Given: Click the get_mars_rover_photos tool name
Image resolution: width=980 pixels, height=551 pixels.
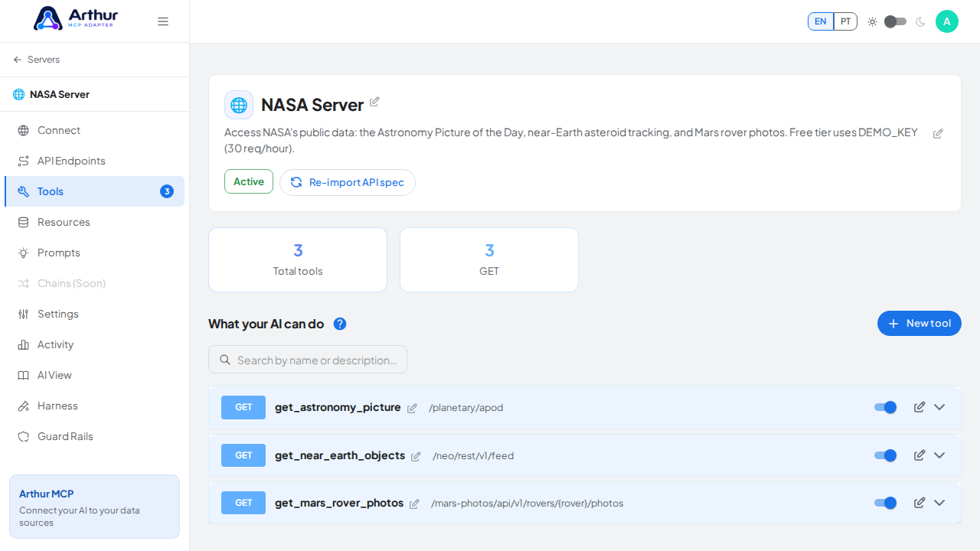Looking at the screenshot, I should pyautogui.click(x=339, y=503).
